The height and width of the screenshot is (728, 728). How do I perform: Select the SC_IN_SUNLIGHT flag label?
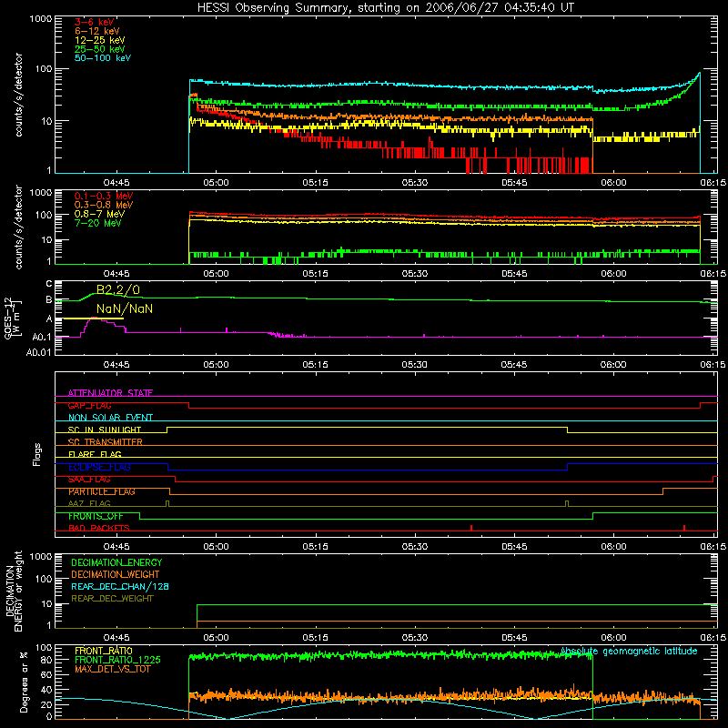pos(105,430)
